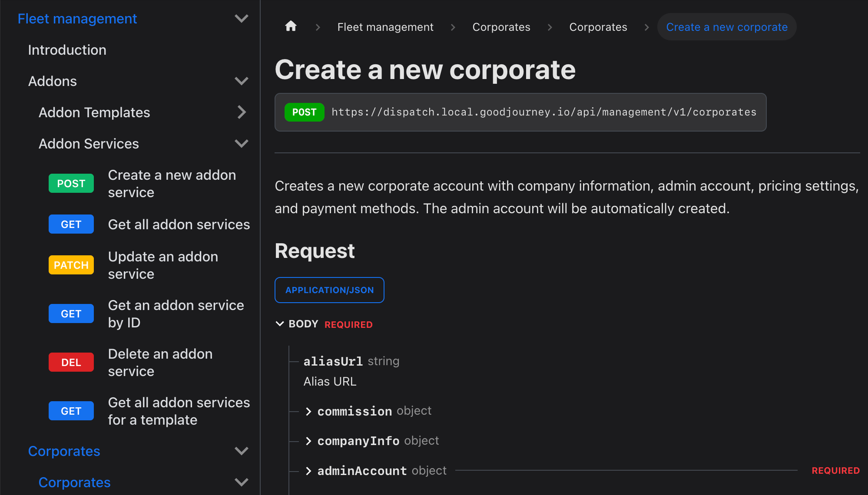The height and width of the screenshot is (495, 868).
Task: Click the POST badge for Create a new addon service
Action: click(71, 184)
